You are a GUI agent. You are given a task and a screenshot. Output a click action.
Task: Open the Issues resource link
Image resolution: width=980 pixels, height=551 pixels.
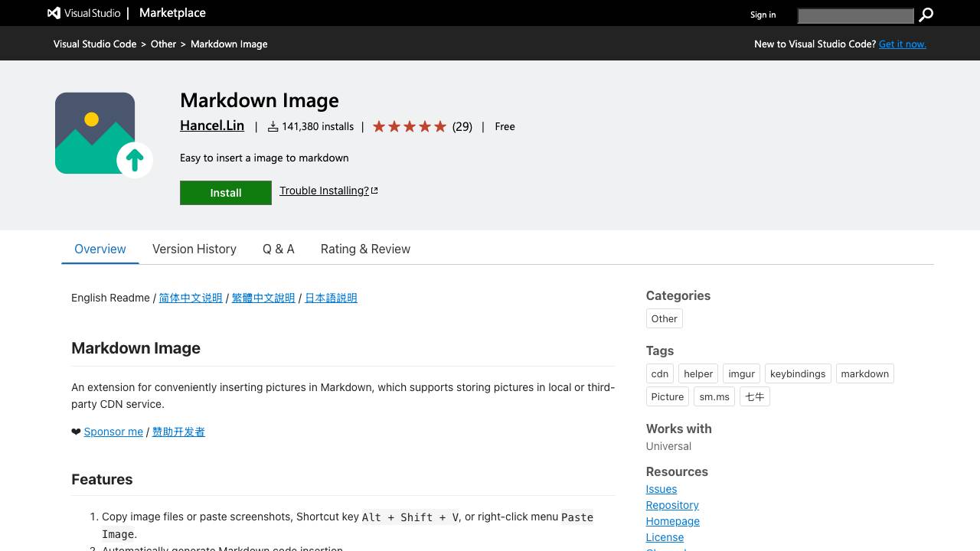pyautogui.click(x=661, y=489)
